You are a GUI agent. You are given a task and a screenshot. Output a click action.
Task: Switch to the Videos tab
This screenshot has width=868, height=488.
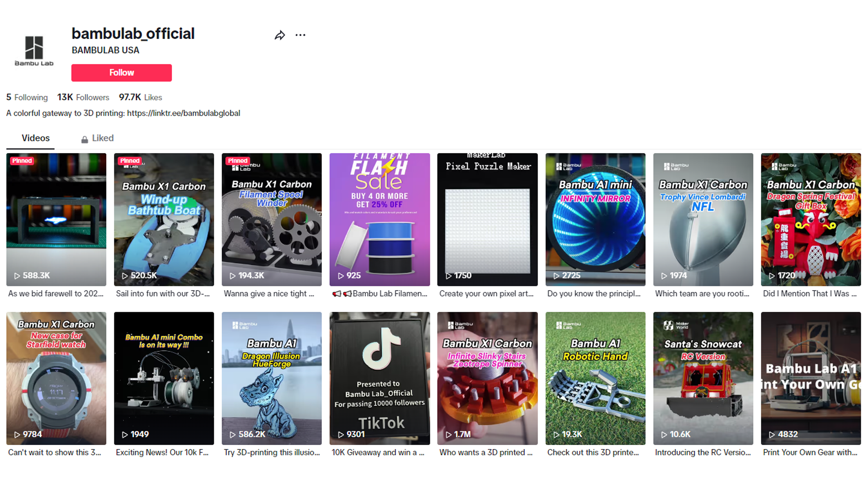(x=36, y=138)
